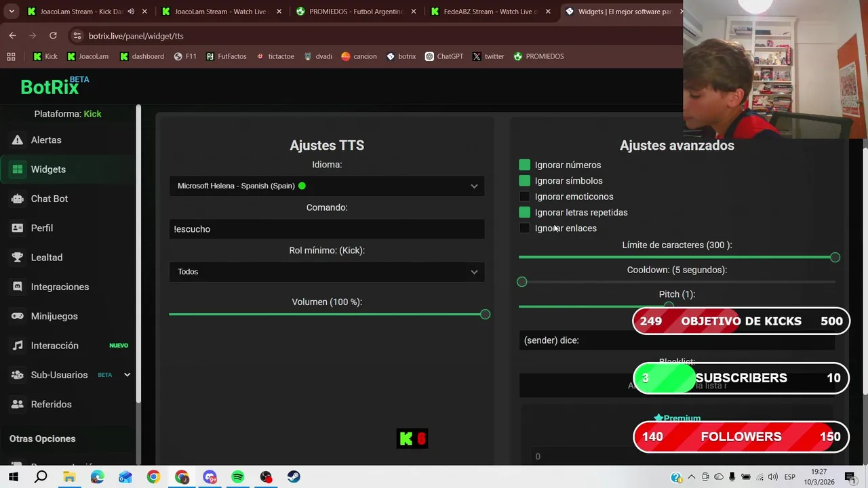Open the tab search dropdown arrow
This screenshot has width=868, height=488.
tap(11, 12)
